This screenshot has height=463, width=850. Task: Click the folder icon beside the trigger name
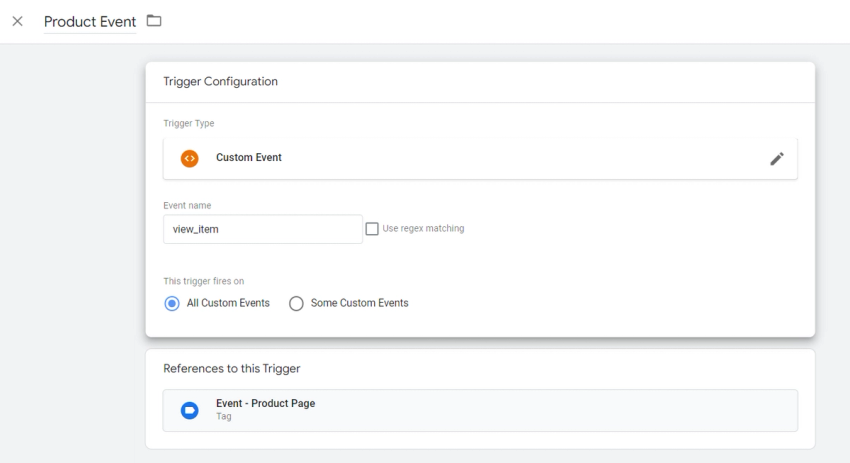tap(154, 21)
